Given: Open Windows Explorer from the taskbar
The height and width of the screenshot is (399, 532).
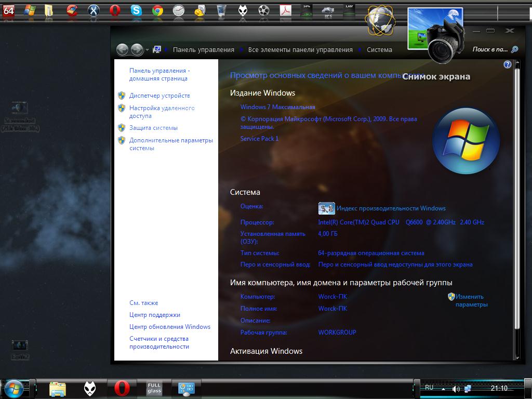Looking at the screenshot, I should click(58, 389).
